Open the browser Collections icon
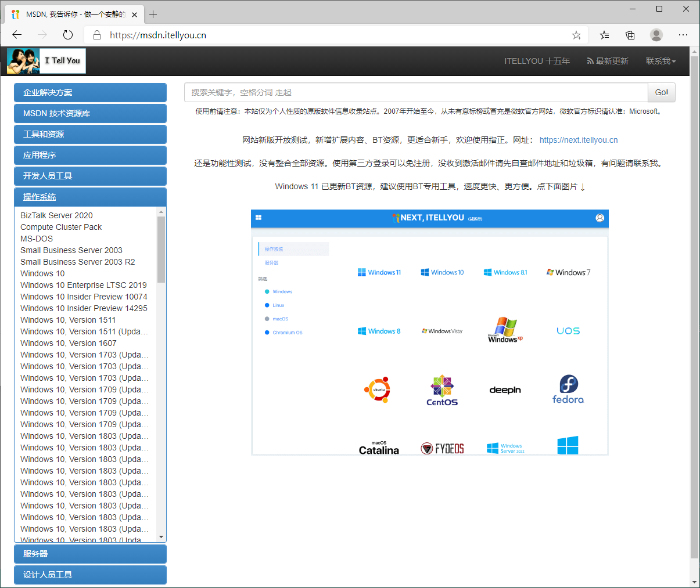700x588 pixels. [630, 35]
